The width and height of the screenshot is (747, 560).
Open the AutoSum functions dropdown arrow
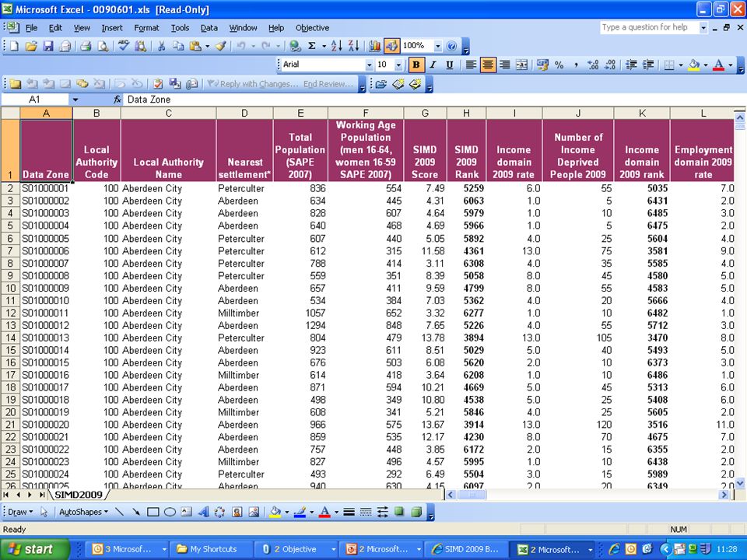tap(324, 46)
